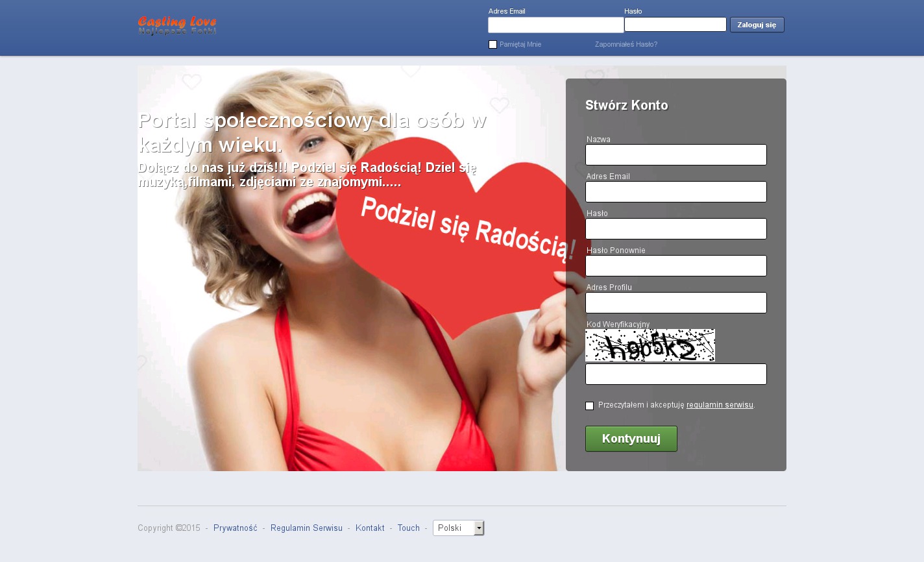This screenshot has width=924, height=562.
Task: Select the Hasło Ponownie input field
Action: pyautogui.click(x=675, y=266)
